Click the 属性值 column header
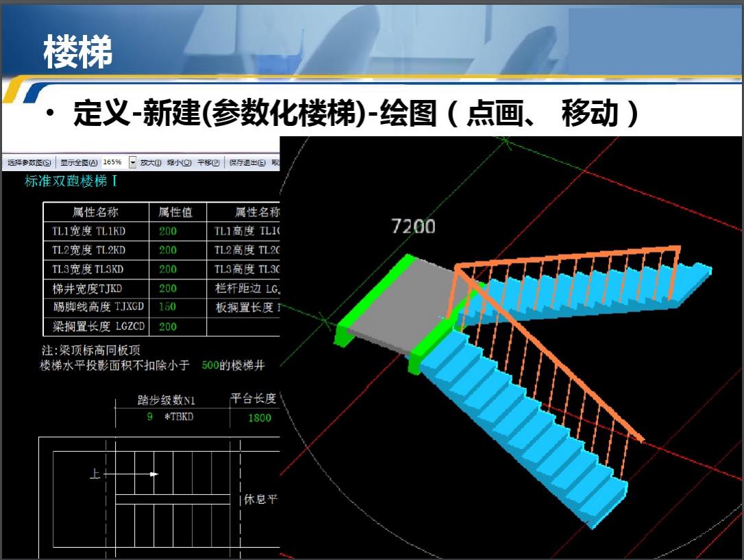Image resolution: width=744 pixels, height=560 pixels. [175, 212]
